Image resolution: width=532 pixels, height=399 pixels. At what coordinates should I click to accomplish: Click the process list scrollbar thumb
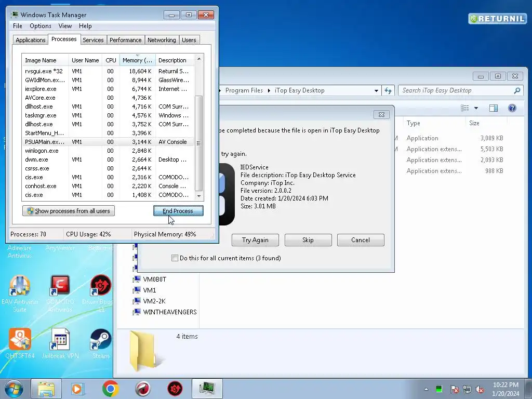[199, 143]
